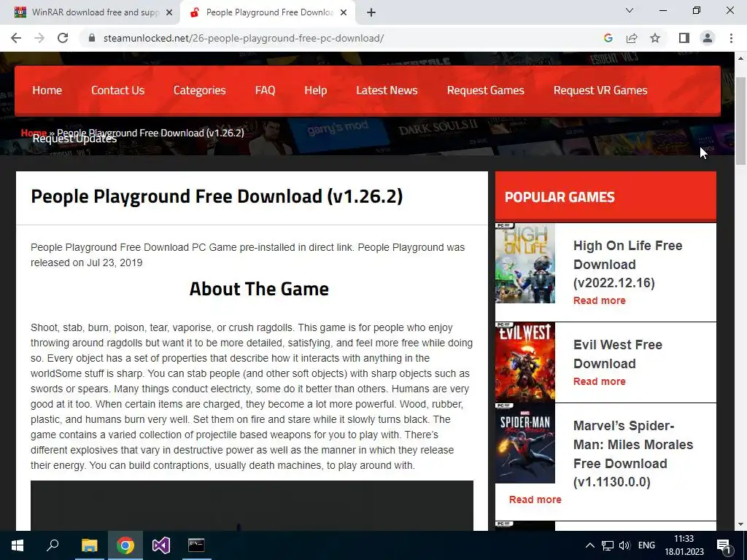
Task: Click the POPULAR GAMES sidebar header
Action: 605,197
